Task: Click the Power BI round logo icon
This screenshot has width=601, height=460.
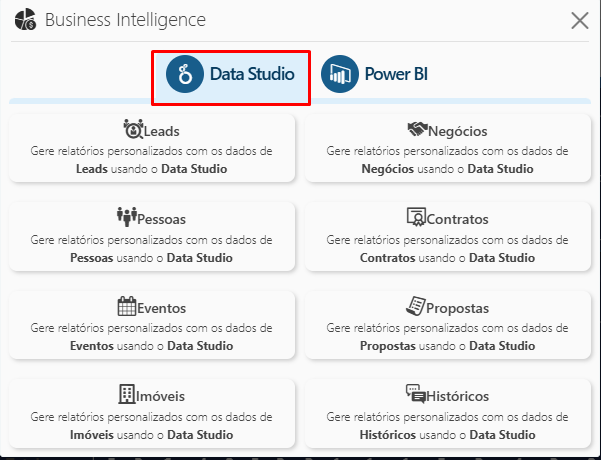Action: (340, 74)
